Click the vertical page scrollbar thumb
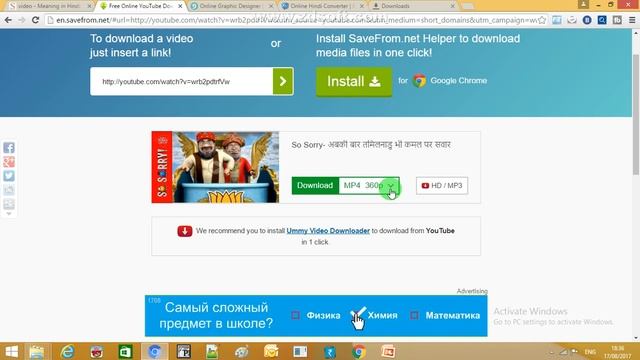 [x=636, y=114]
